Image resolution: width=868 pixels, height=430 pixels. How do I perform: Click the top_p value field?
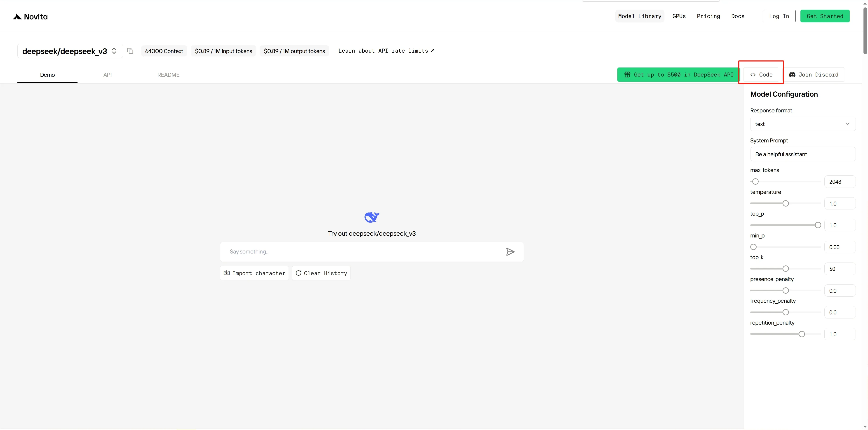pyautogui.click(x=840, y=225)
